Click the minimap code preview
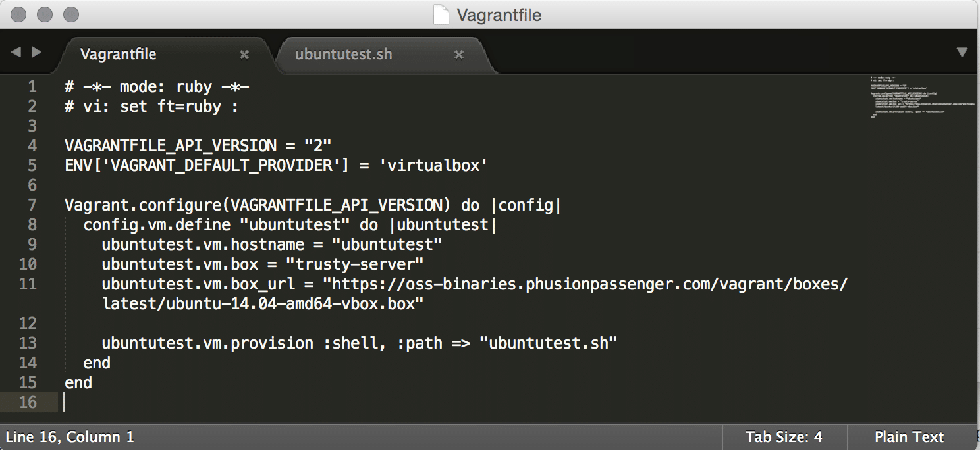The image size is (980, 450). [922, 99]
